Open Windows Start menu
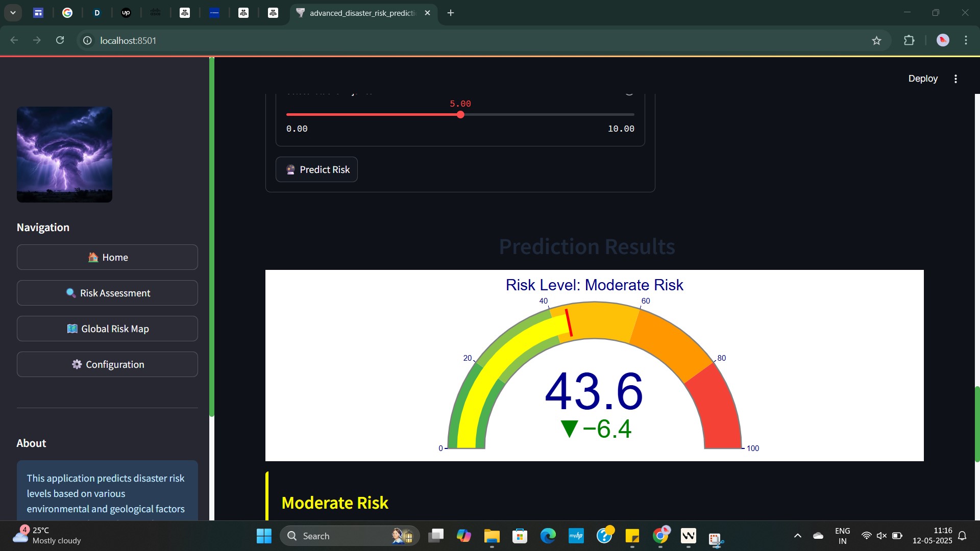 (264, 536)
